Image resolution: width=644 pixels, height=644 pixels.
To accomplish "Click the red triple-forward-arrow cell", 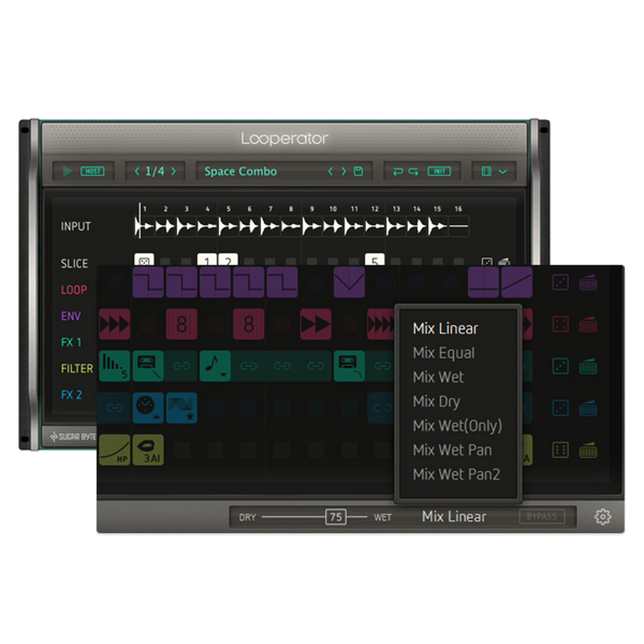I will [x=114, y=324].
